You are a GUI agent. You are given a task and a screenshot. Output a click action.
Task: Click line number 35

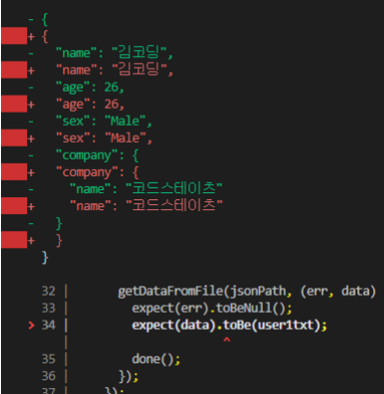48,359
